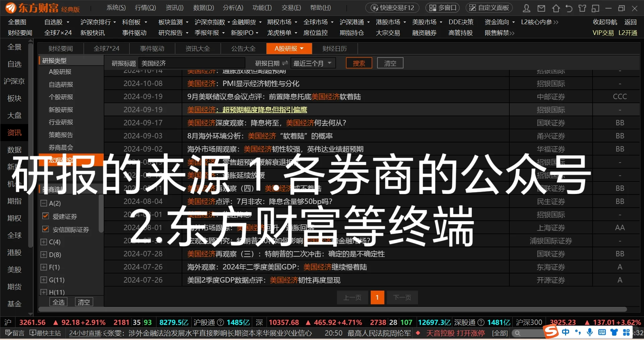Viewport: 644px width, 340px height.
Task: Open the Sogou toolbox grid icon
Action: pyautogui.click(x=626, y=332)
